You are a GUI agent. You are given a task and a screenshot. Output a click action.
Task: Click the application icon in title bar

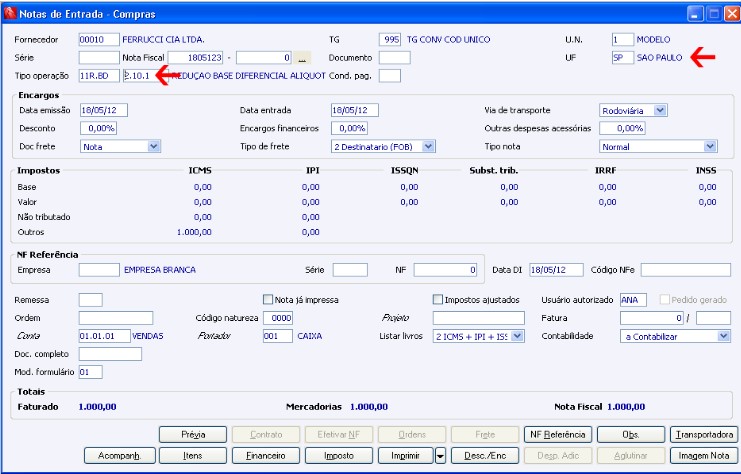[x=9, y=13]
